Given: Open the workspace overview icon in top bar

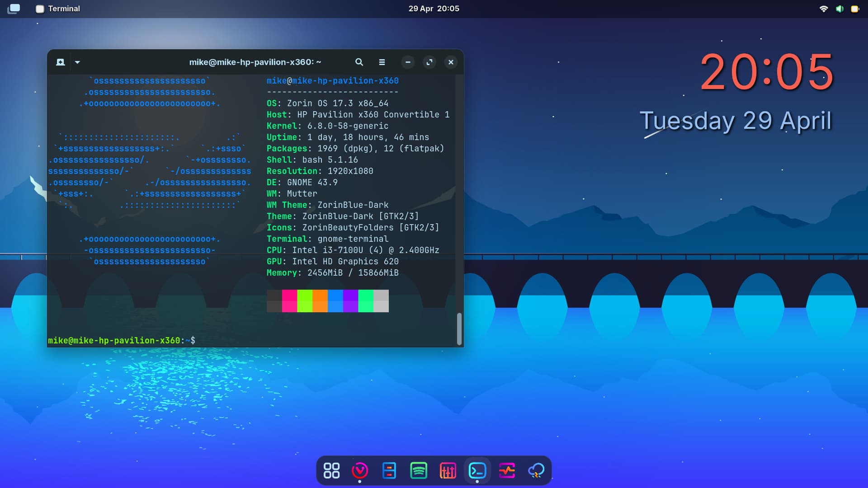Looking at the screenshot, I should click(14, 9).
